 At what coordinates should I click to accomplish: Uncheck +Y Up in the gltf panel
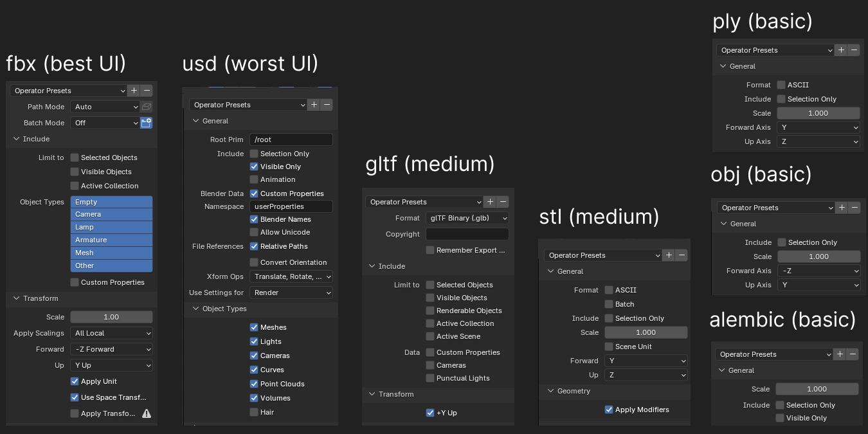click(430, 413)
